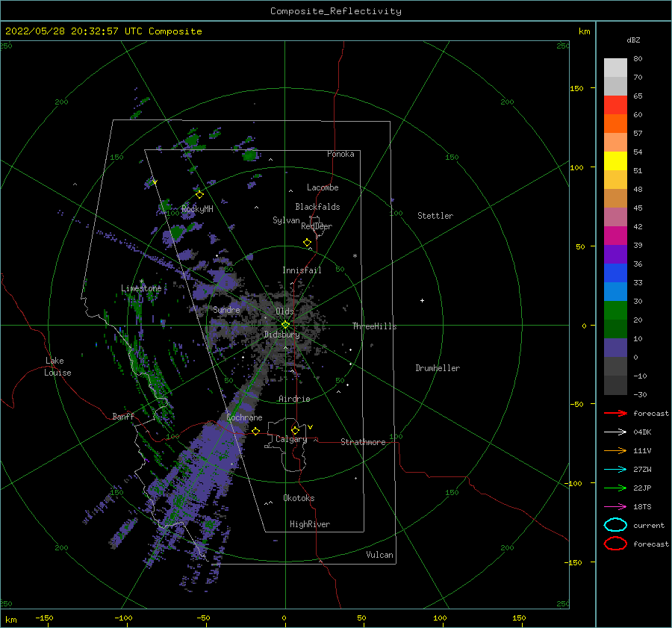The width and height of the screenshot is (672, 628).
Task: Click the Stettler town label
Action: pos(435,216)
